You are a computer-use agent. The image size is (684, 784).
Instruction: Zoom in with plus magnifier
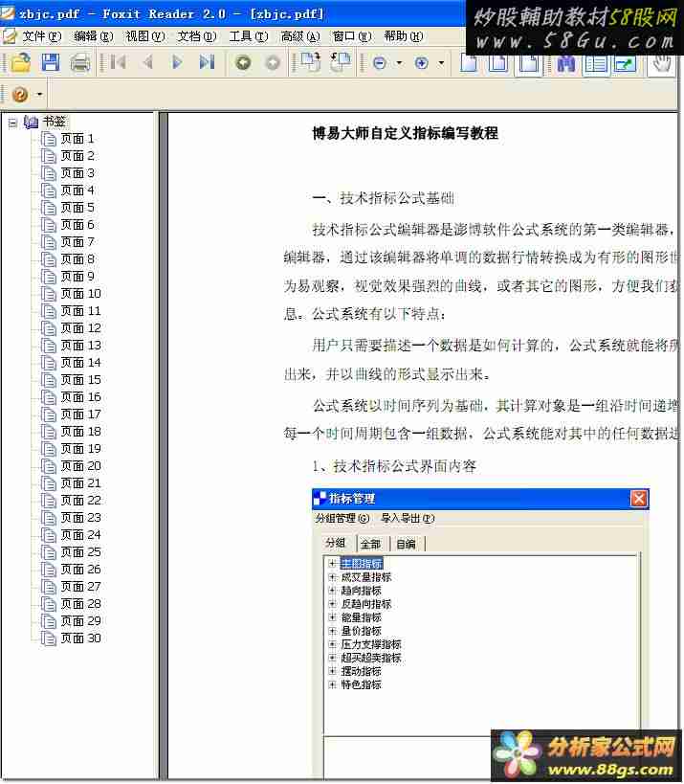421,63
